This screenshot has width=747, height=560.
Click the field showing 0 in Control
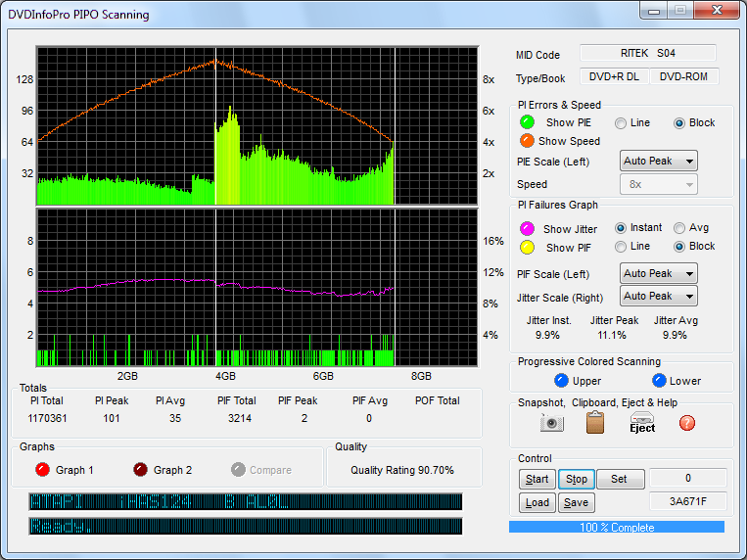(x=688, y=478)
